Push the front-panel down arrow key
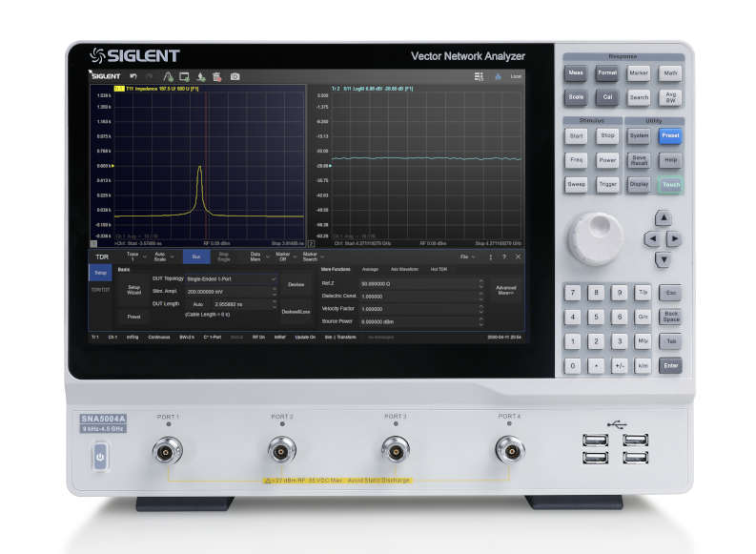The image size is (756, 554). 664,260
